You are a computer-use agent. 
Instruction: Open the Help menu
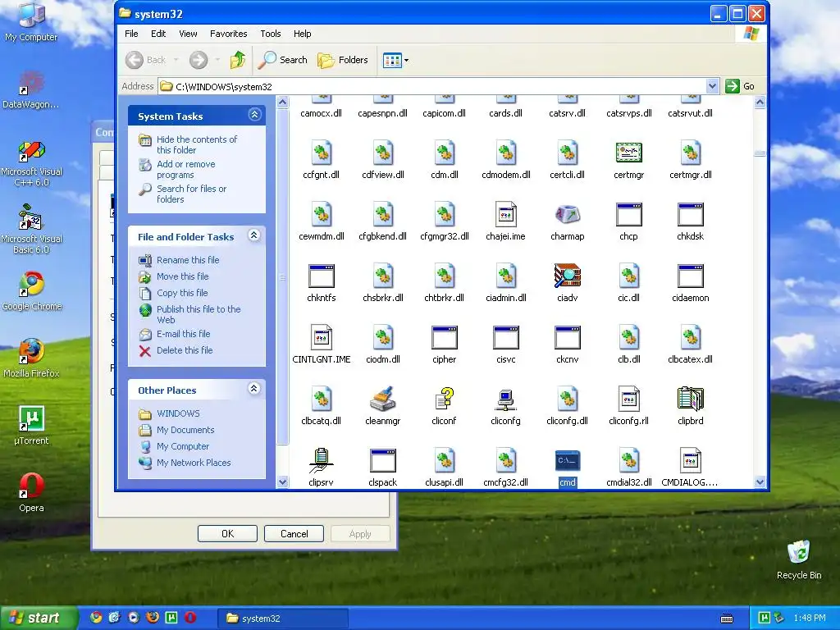tap(302, 34)
